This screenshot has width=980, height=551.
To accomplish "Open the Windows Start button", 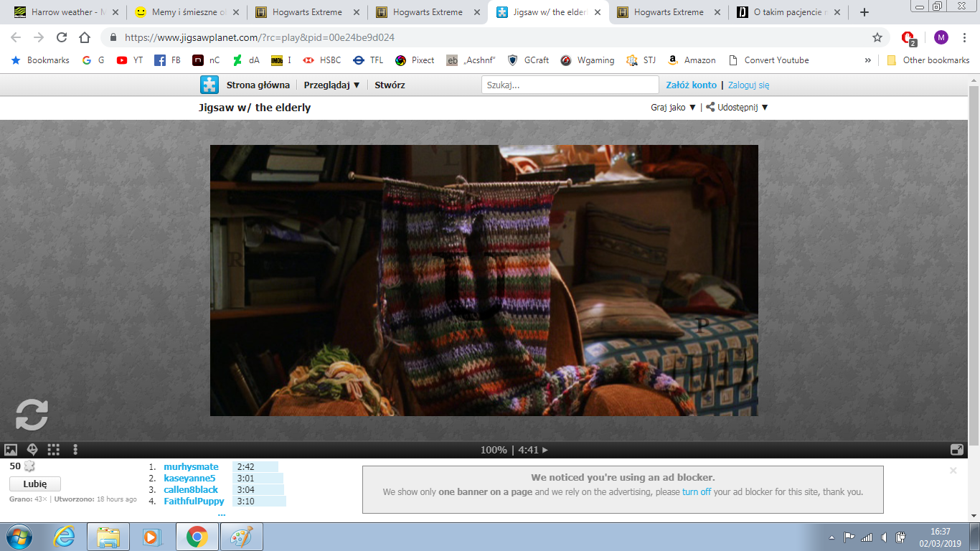I will point(19,537).
